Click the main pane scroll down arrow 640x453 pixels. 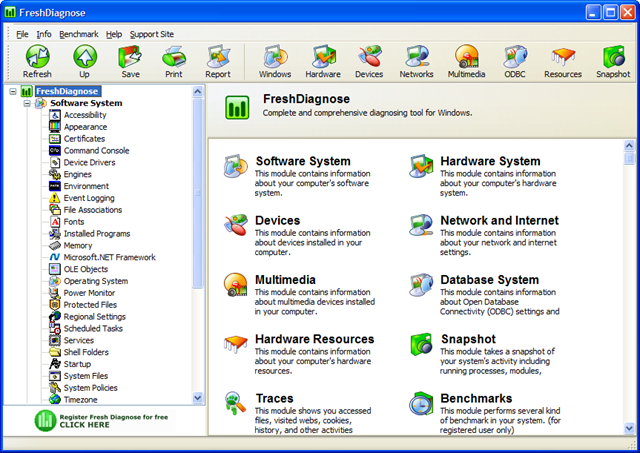click(629, 428)
